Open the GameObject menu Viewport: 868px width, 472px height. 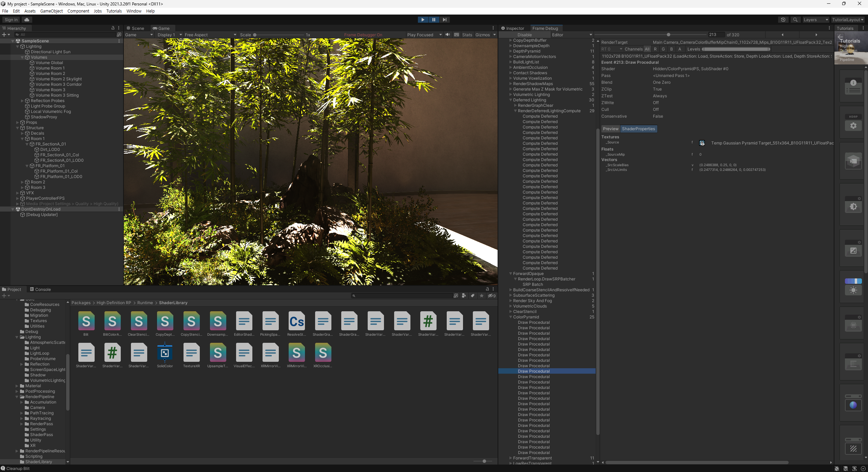[51, 11]
